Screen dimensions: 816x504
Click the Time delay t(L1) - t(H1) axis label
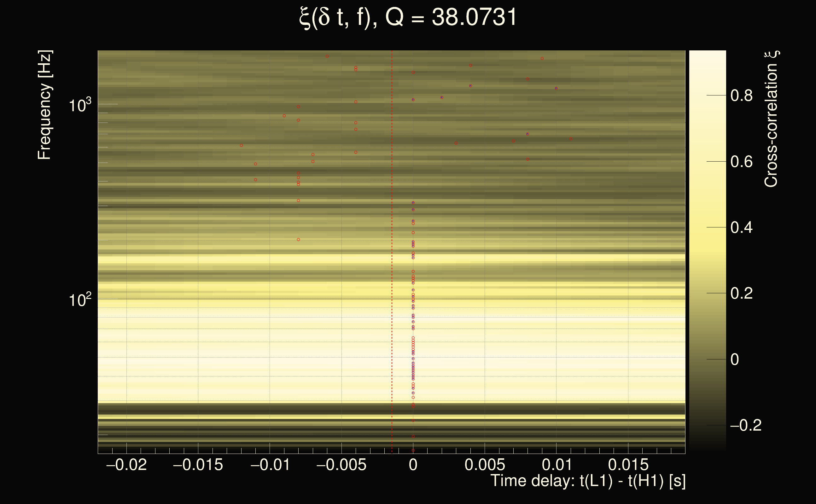(x=588, y=481)
